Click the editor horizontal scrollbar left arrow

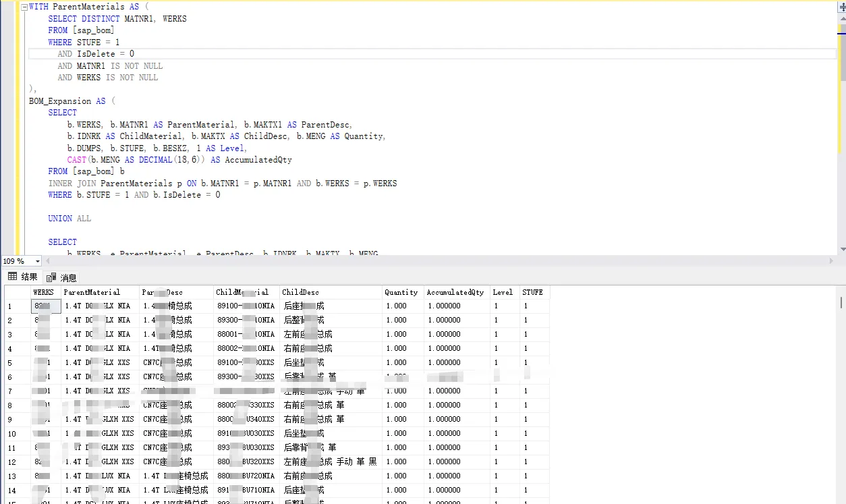point(48,261)
